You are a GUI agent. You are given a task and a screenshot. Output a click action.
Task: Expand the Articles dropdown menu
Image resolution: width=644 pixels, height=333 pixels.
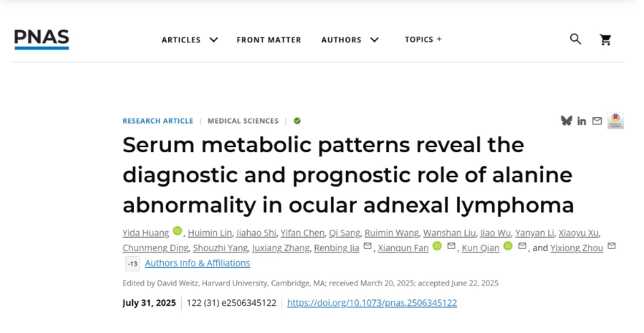click(x=190, y=40)
